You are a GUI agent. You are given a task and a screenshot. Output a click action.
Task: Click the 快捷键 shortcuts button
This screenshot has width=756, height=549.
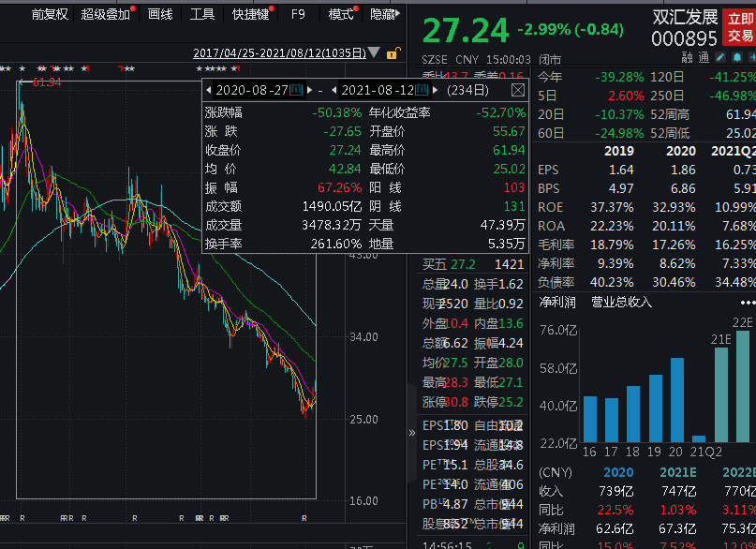tap(251, 14)
